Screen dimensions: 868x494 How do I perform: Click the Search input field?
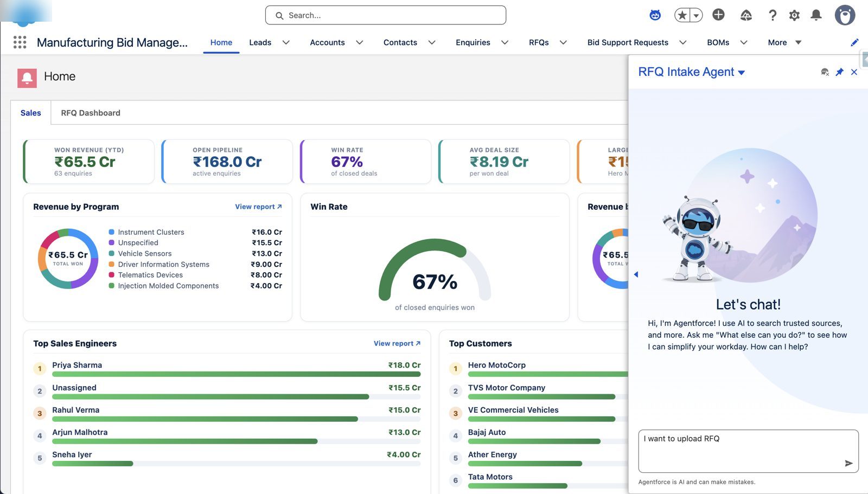[x=386, y=15]
